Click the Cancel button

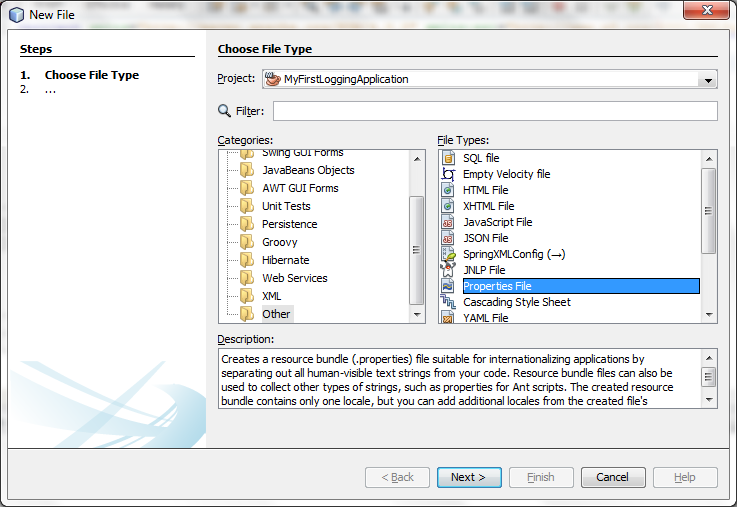point(613,477)
